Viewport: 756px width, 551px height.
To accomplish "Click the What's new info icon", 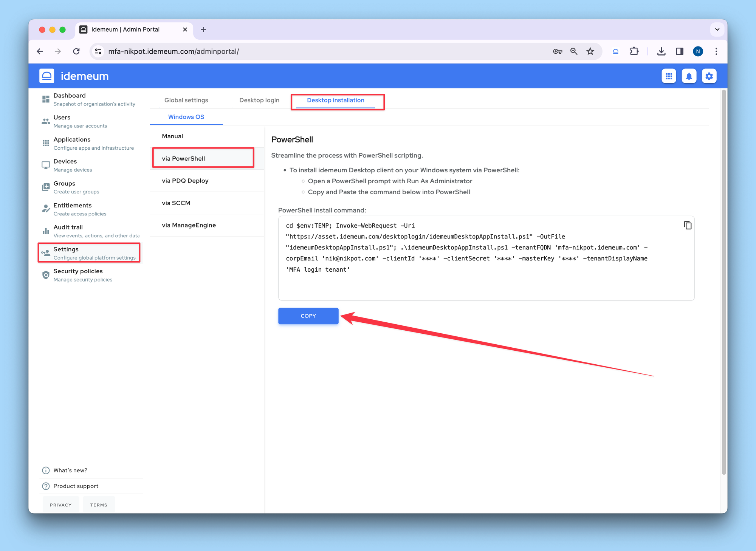I will 46,470.
